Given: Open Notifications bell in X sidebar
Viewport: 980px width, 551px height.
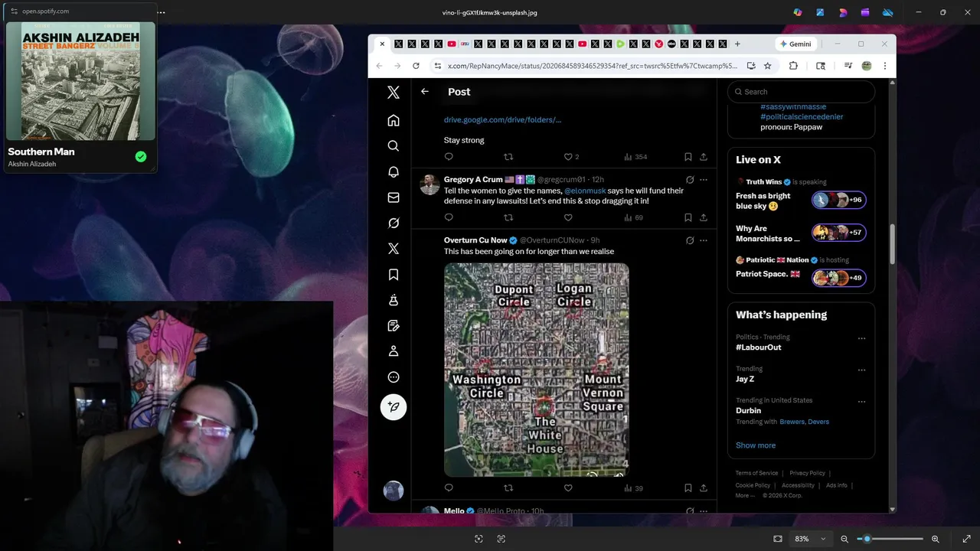Looking at the screenshot, I should click(394, 171).
